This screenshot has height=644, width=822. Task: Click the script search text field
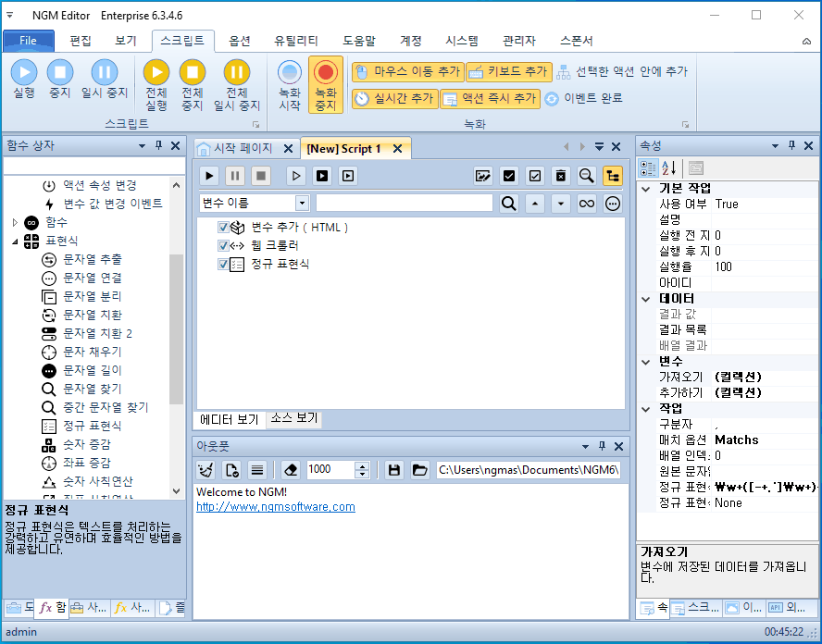pos(405,204)
